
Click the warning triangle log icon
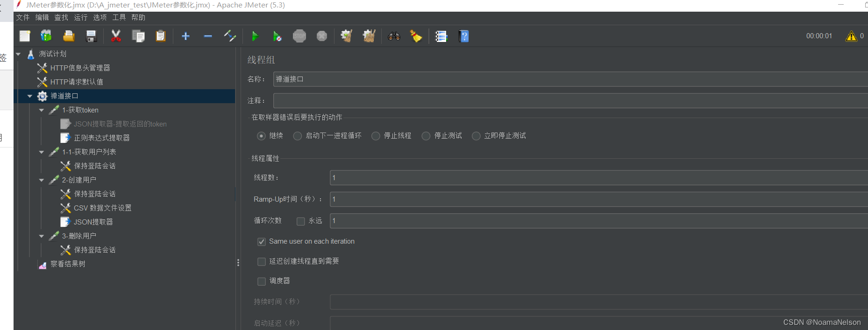click(851, 36)
